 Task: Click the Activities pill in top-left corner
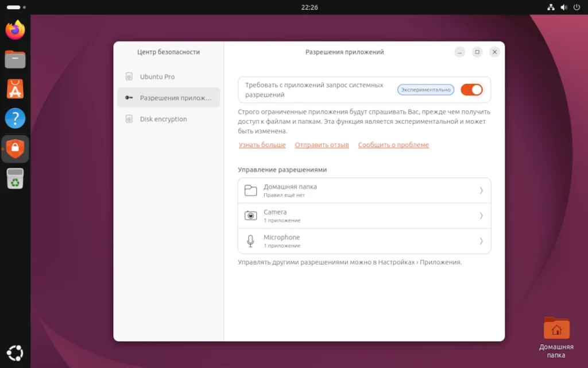(16, 7)
